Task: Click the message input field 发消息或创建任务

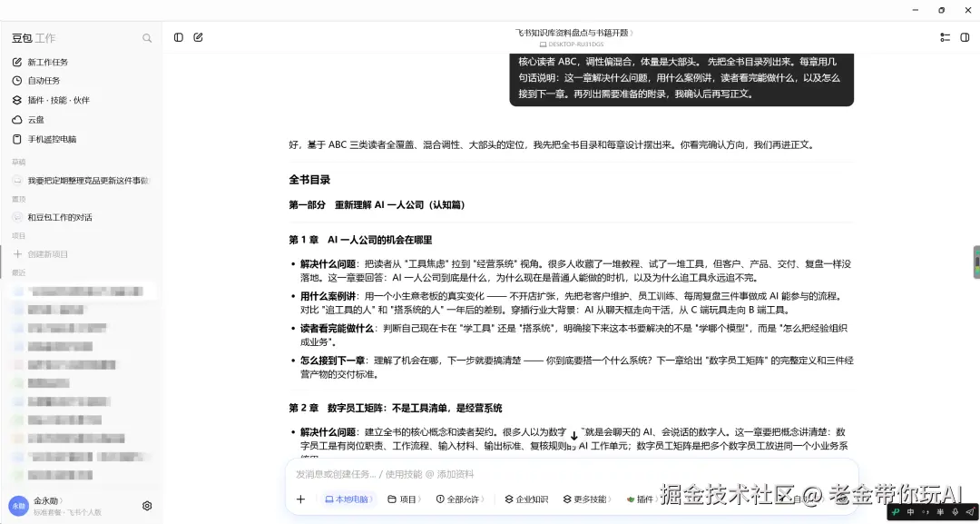Action: pos(572,474)
